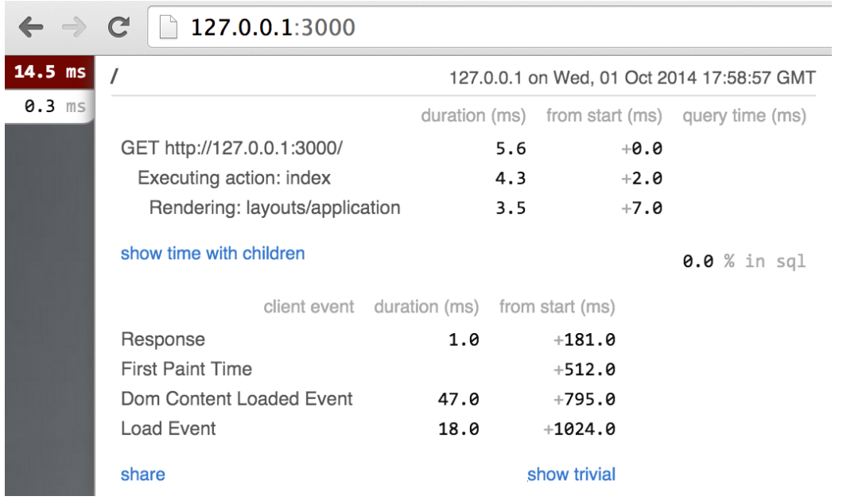Viewport: 866px width, 504px height.
Task: Click the GET http://127.0.0.1:3000/ row
Action: click(x=231, y=148)
